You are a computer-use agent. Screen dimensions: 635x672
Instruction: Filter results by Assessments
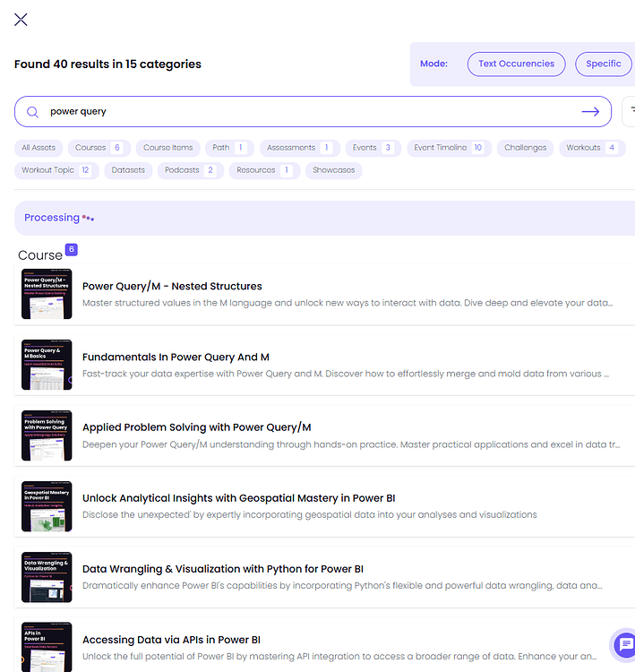tap(299, 148)
